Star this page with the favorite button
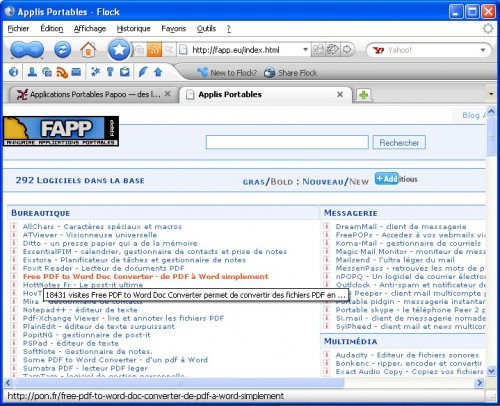Image resolution: width=500 pixels, height=406 pixels. point(119,50)
